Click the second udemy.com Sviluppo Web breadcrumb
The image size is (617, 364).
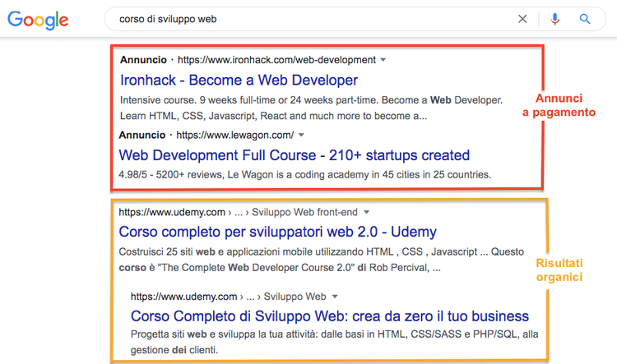click(228, 297)
